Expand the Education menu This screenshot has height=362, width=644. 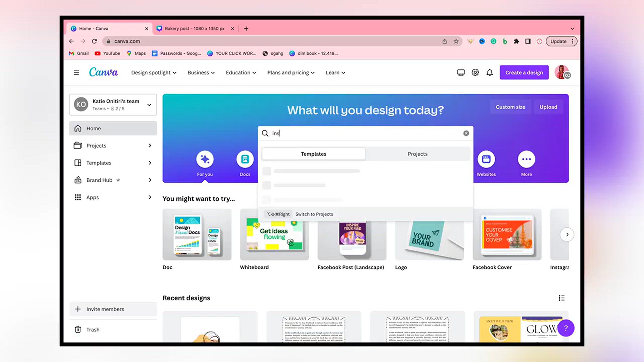point(241,73)
